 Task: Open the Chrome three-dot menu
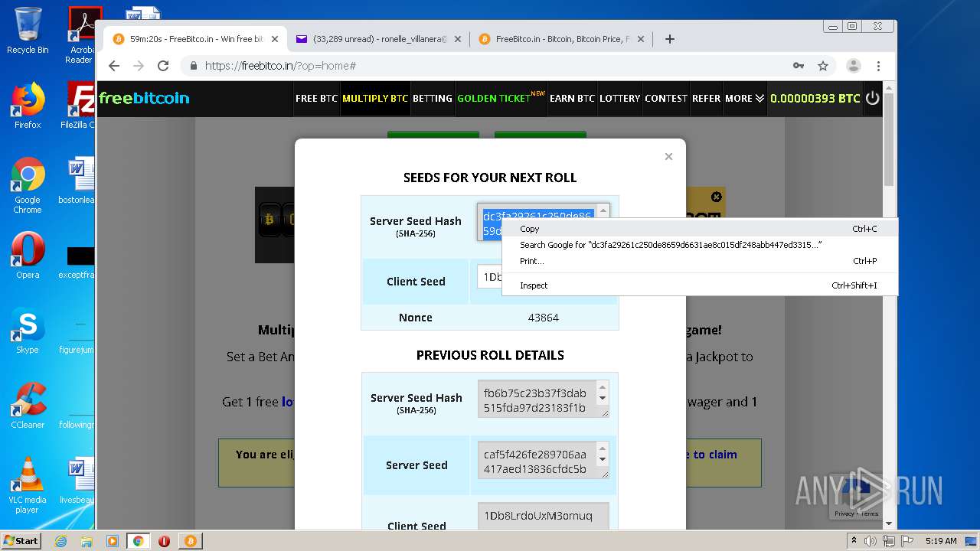879,66
